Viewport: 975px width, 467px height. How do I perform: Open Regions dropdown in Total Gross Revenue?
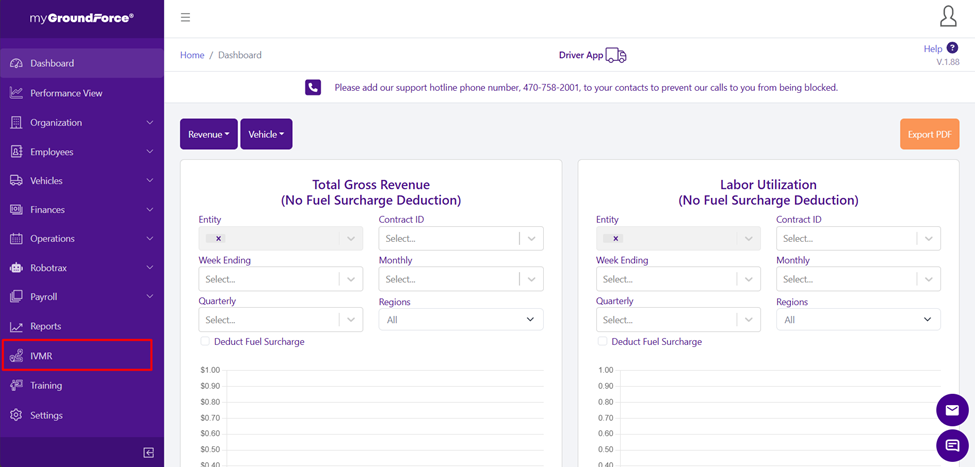pyautogui.click(x=461, y=320)
